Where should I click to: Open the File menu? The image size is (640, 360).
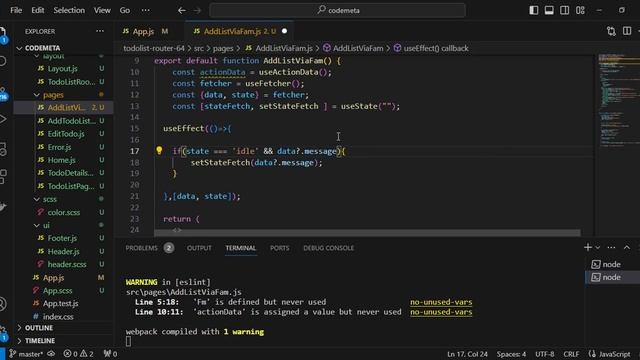pyautogui.click(x=16, y=10)
